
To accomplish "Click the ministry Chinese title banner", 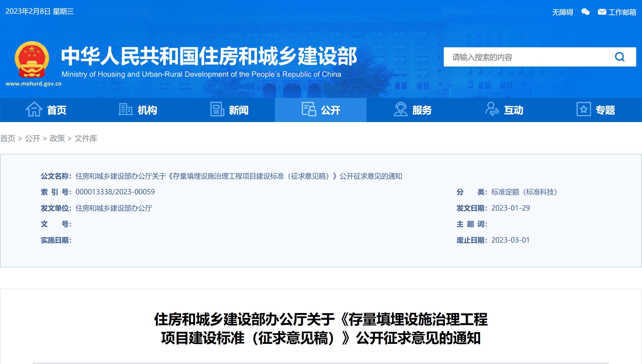I will pyautogui.click(x=209, y=56).
